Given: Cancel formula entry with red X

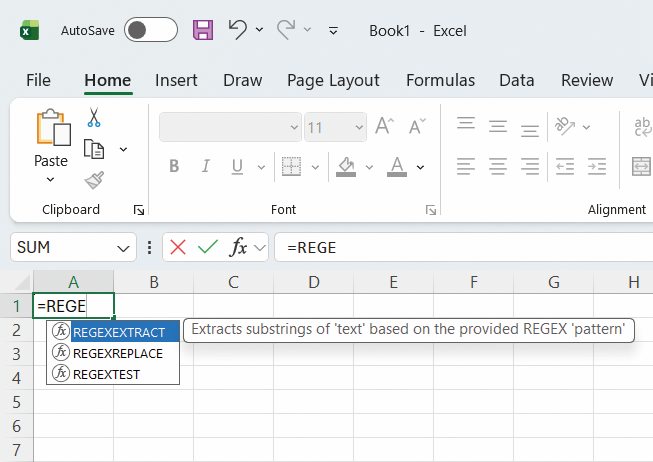Looking at the screenshot, I should (178, 247).
